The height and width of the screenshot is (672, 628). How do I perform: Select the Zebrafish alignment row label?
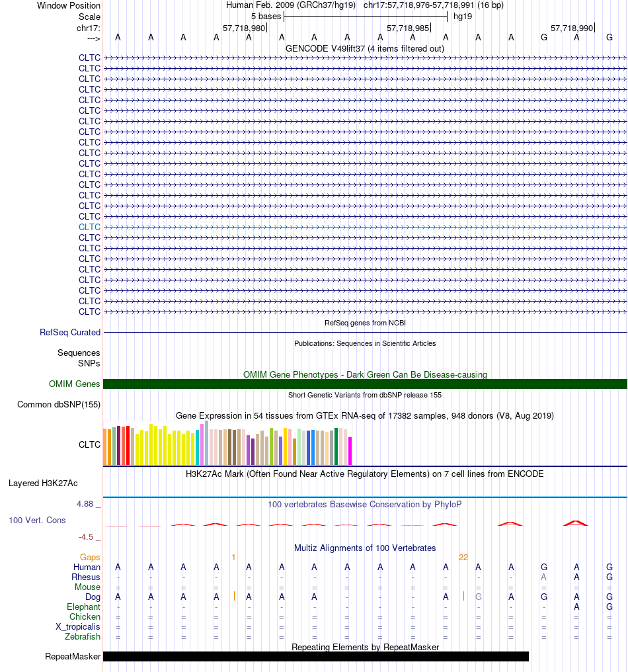[x=83, y=636]
